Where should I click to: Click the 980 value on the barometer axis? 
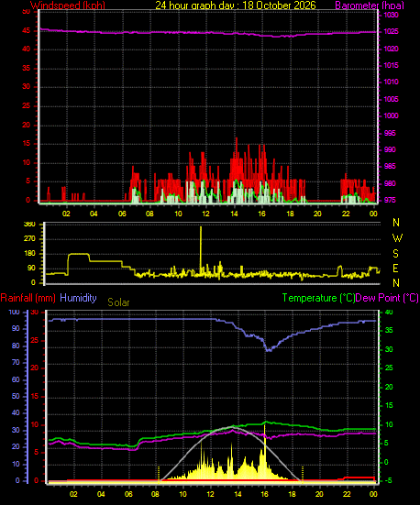tap(390, 183)
